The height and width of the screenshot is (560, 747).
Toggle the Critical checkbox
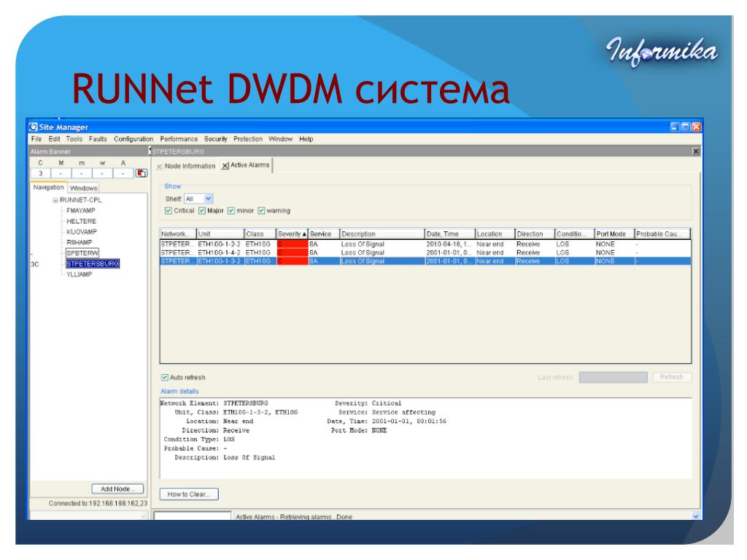[x=169, y=211]
